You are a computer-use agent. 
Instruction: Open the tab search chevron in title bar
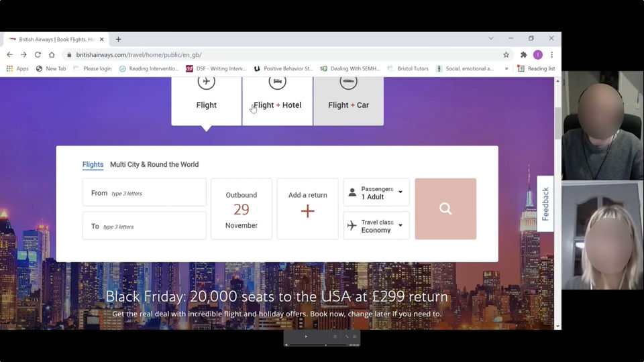491,38
